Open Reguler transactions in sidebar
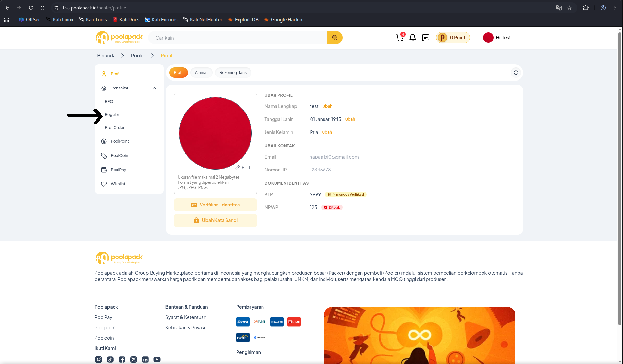Viewport: 623px width, 364px height. pos(112,115)
